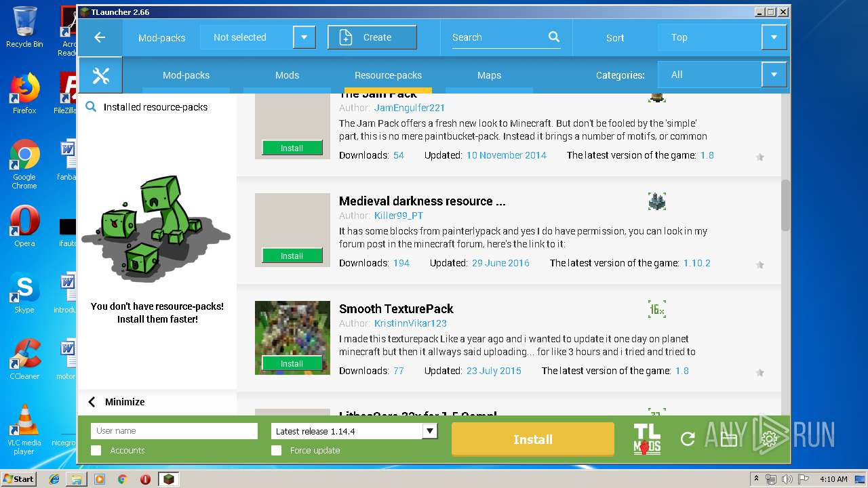Collapse sidebar with Minimize arrow

pyautogui.click(x=92, y=402)
